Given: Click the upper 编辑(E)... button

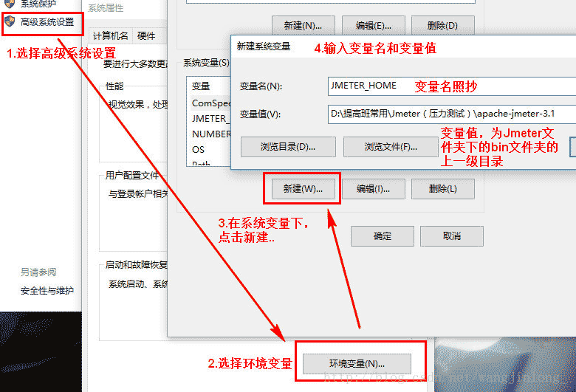Looking at the screenshot, I should (x=373, y=25).
